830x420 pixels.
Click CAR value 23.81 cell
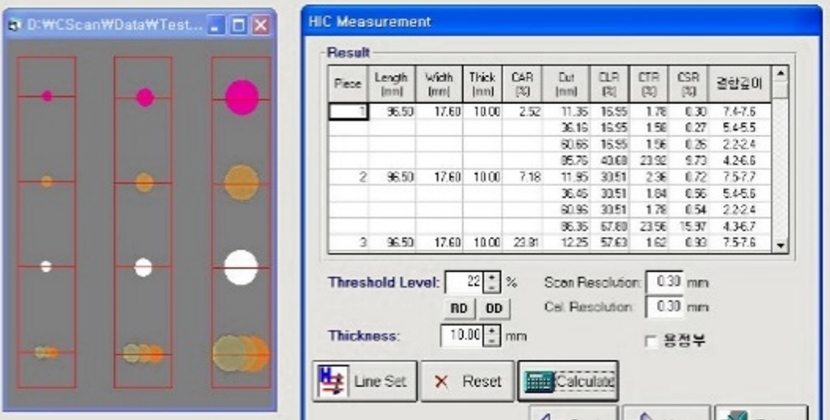click(x=522, y=243)
